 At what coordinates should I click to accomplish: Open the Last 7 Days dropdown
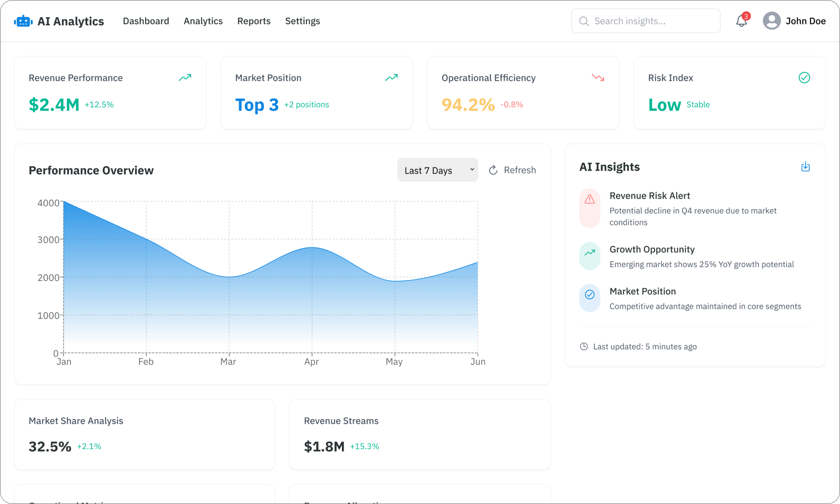point(437,170)
